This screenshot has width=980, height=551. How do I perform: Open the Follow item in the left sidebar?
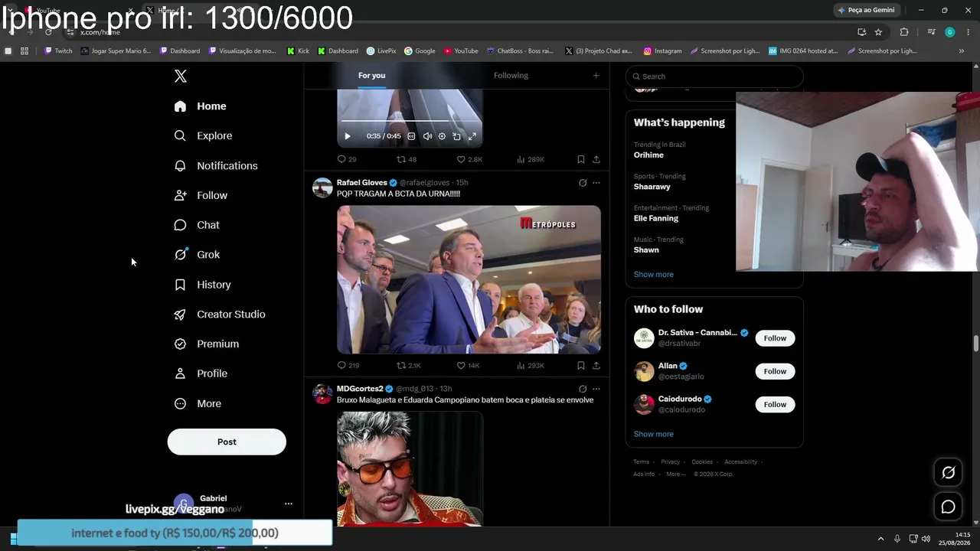pos(201,195)
